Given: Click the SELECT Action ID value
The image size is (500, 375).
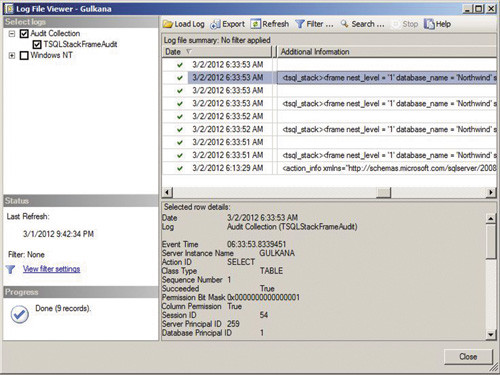Looking at the screenshot, I should pos(241,262).
